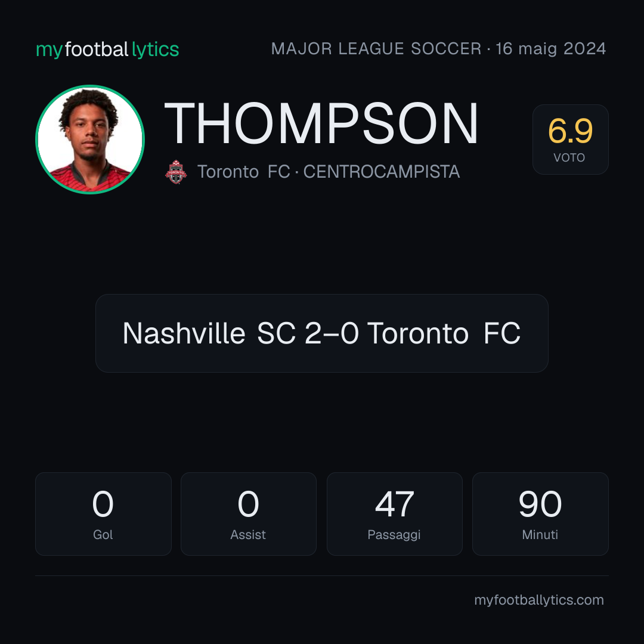Visit the myfootballytics.com footer link

[x=539, y=600]
